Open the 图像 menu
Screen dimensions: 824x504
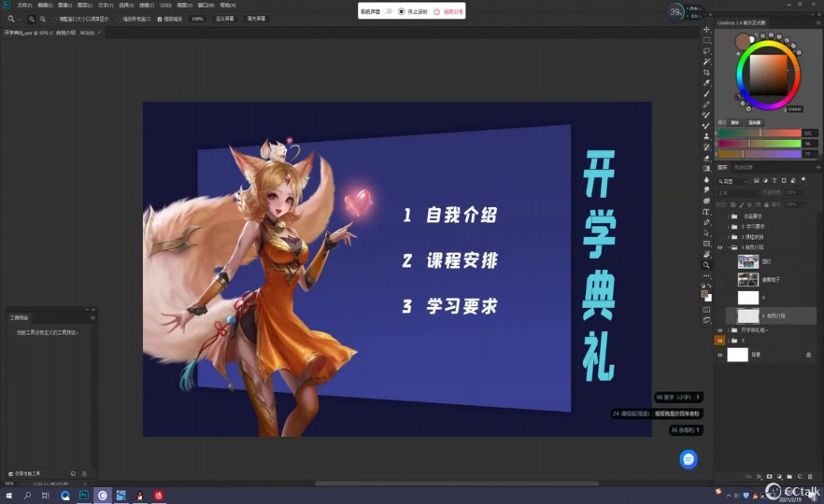[x=64, y=6]
